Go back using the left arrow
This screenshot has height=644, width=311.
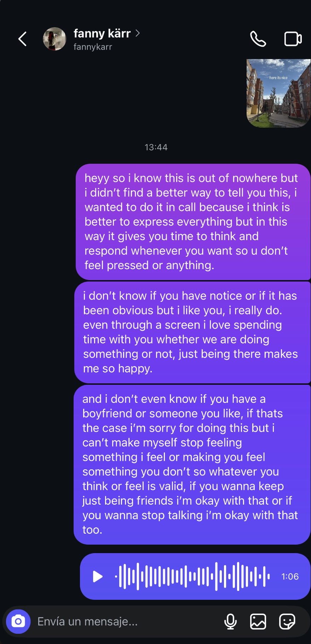click(23, 39)
